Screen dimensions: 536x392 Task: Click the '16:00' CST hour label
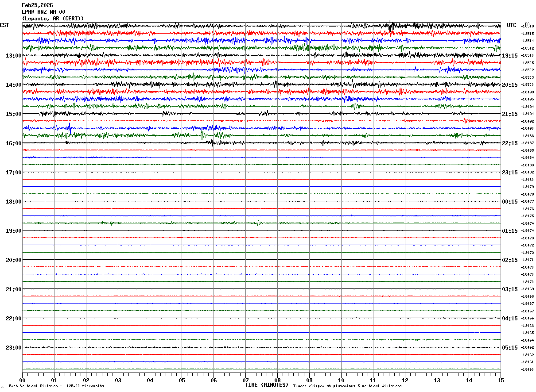pyautogui.click(x=14, y=143)
